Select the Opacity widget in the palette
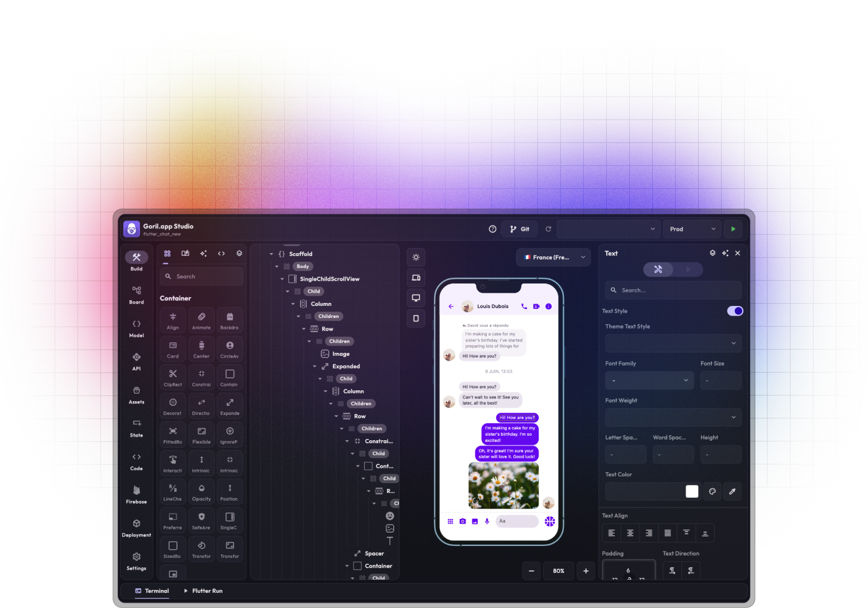Viewport: 868px width, 613px height. (x=201, y=491)
